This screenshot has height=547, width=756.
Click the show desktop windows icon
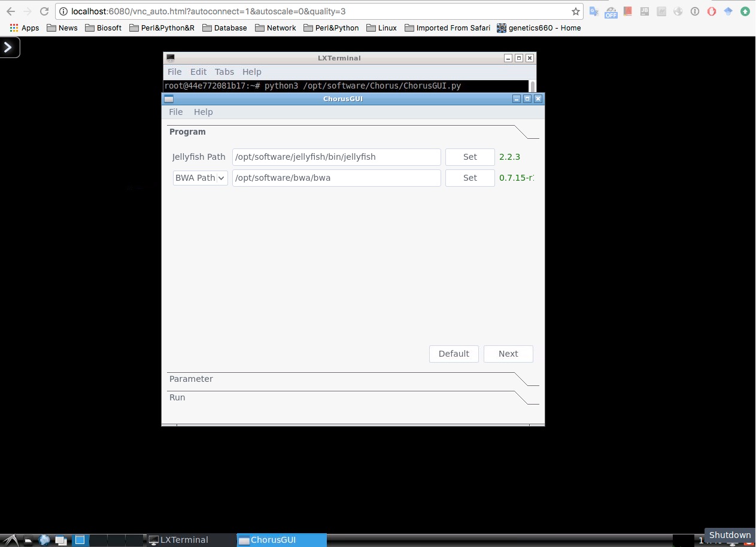pos(60,540)
